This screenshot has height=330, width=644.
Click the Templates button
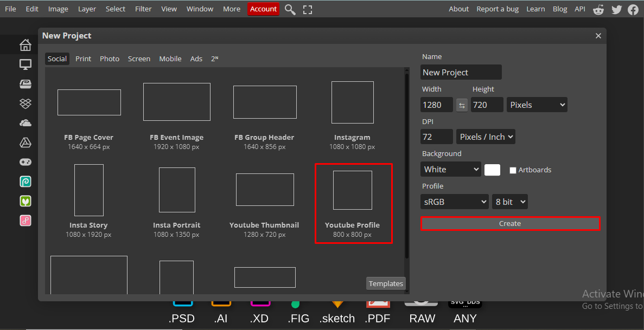(385, 283)
